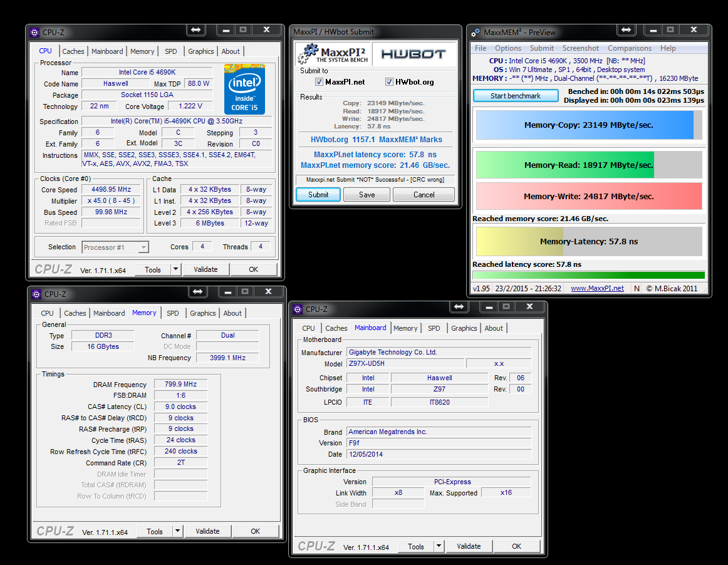Viewport: 728px width, 565px height.
Task: Open Tools dropdown arrow in Memory tab window
Action: [177, 531]
